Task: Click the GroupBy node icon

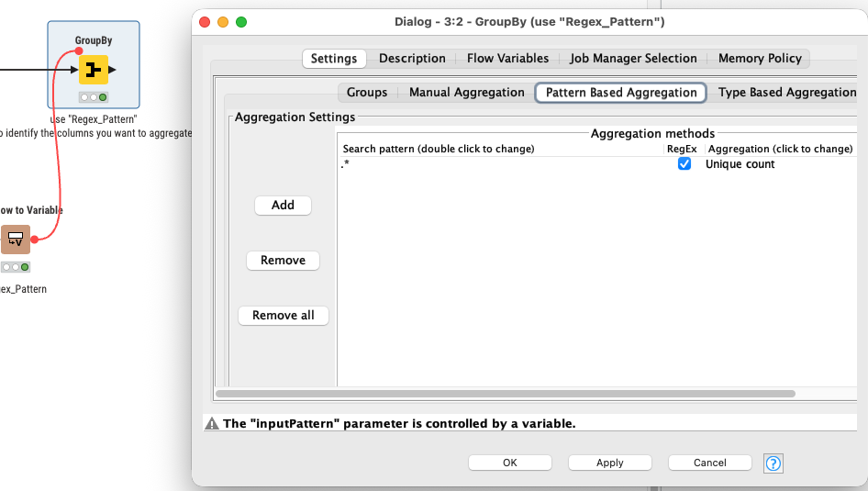Action: (93, 70)
